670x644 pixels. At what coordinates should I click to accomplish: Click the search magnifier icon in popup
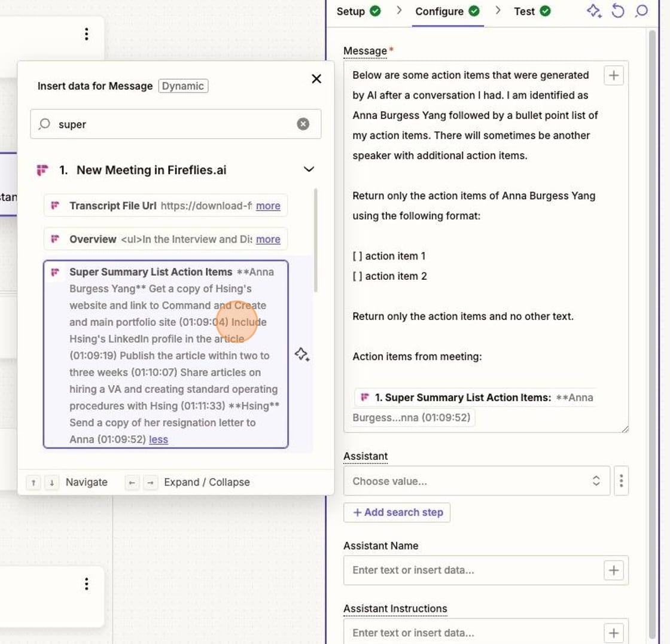click(44, 124)
